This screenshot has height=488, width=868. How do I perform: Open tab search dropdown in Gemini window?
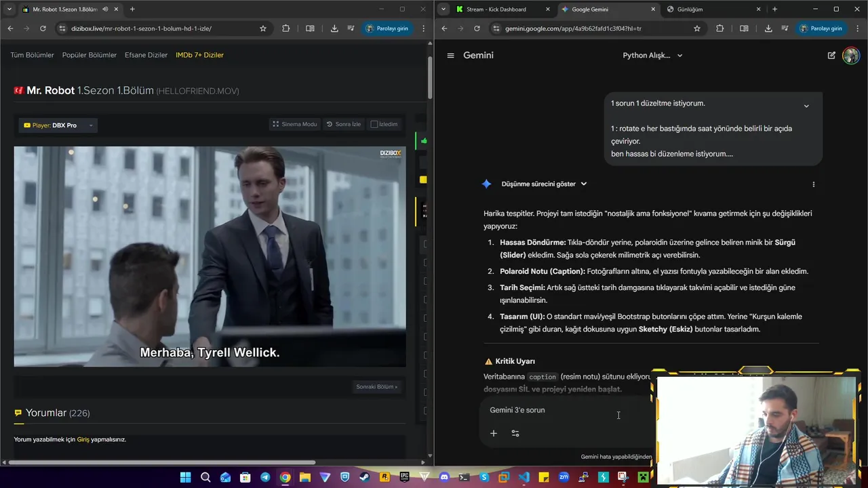pyautogui.click(x=443, y=9)
